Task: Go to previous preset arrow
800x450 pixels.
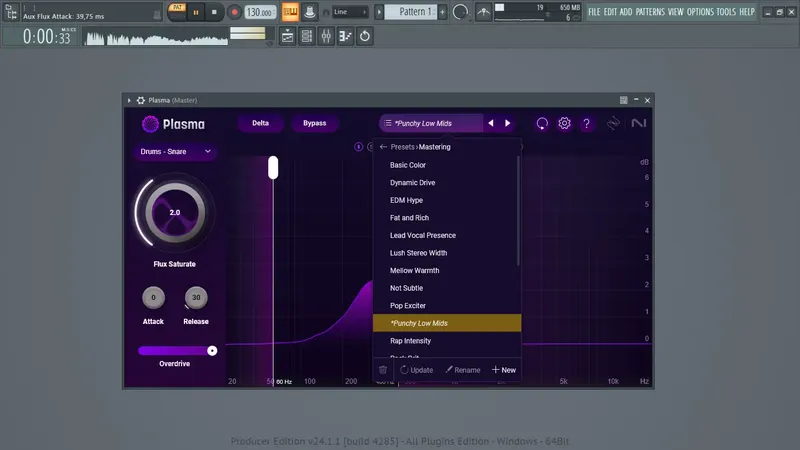Action: click(x=491, y=123)
